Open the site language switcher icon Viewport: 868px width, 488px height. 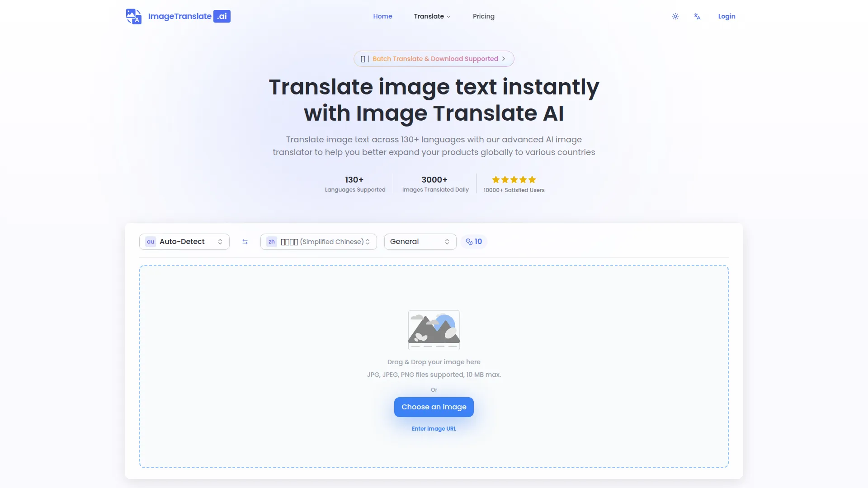(697, 16)
